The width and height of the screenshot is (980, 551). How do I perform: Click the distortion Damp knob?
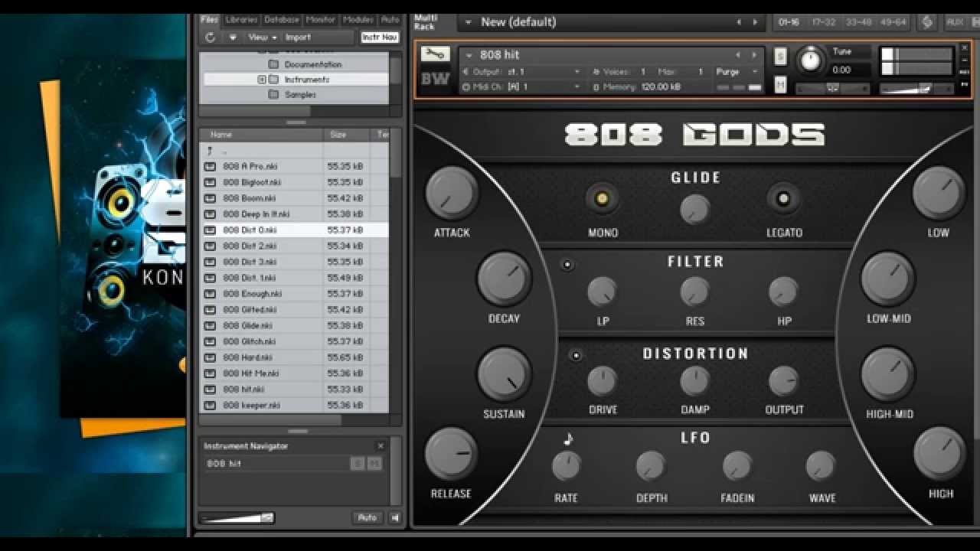click(694, 380)
